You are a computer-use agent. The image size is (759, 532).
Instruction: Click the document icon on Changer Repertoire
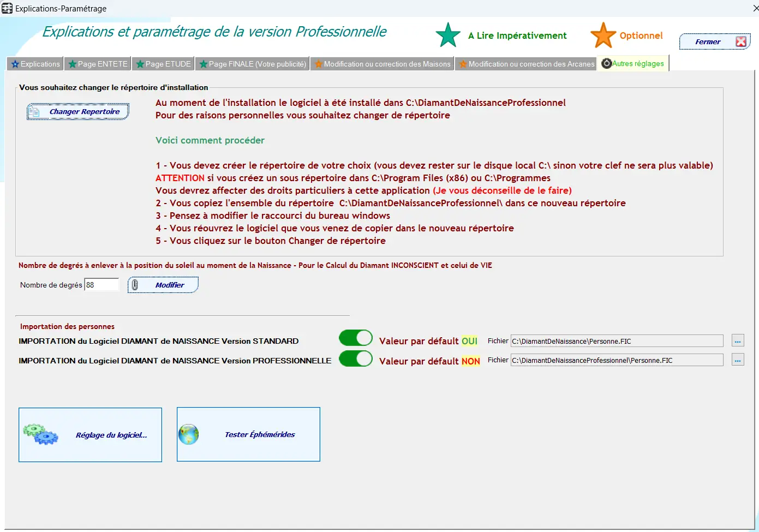point(34,112)
